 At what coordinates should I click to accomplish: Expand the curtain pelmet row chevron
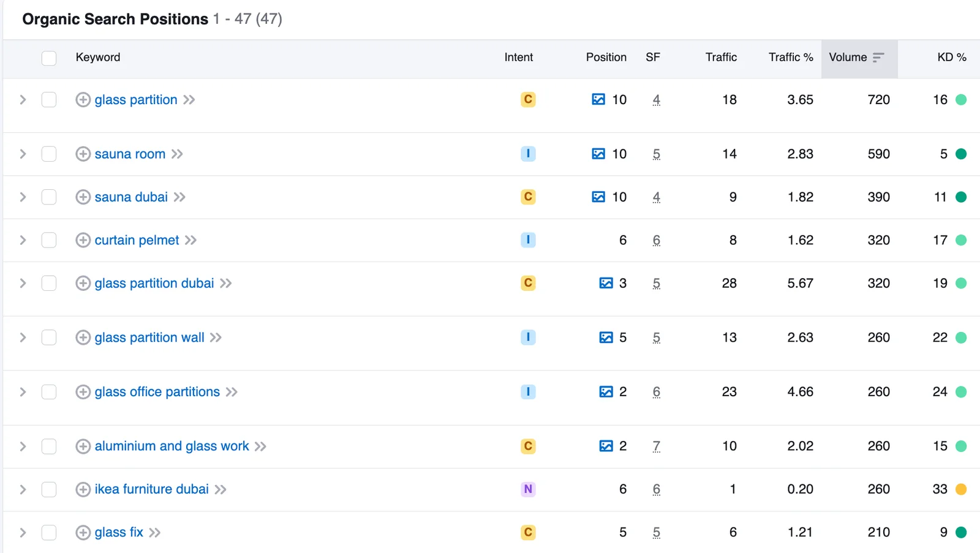click(x=23, y=240)
